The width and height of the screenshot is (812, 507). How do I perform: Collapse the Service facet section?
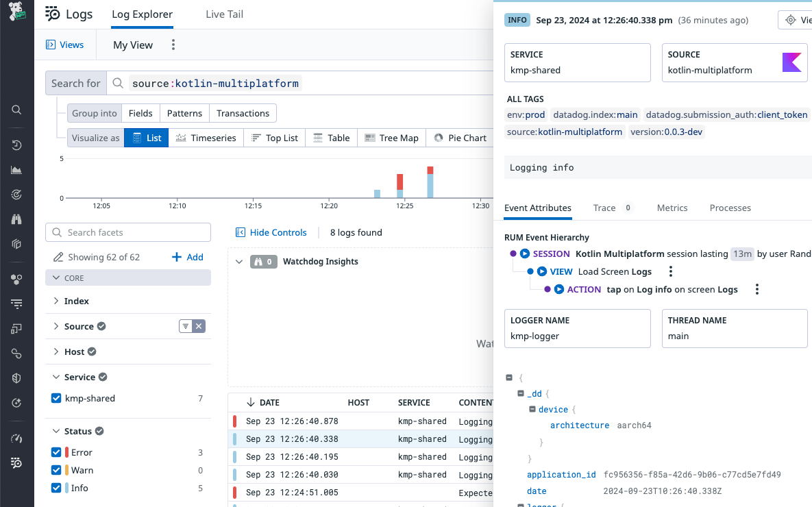click(56, 376)
